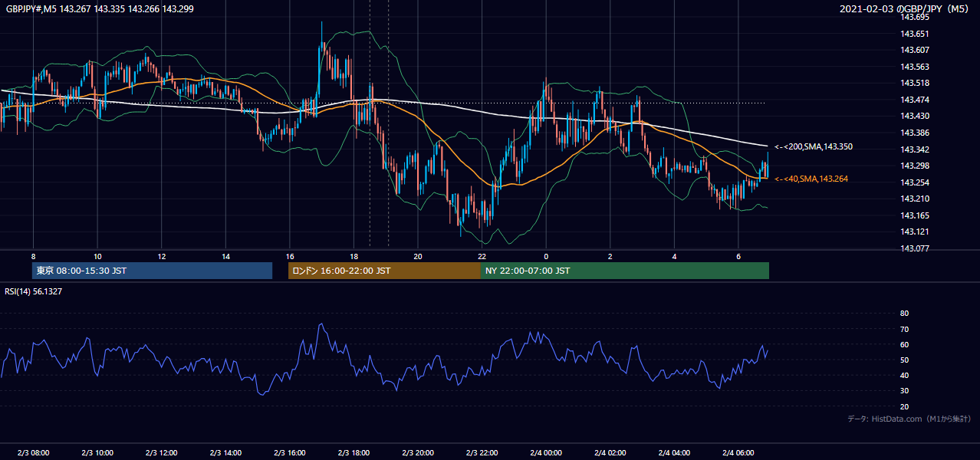Viewport: 980px width, 460px height.
Task: Click hour marker 10 under the price chart
Action: click(x=97, y=256)
